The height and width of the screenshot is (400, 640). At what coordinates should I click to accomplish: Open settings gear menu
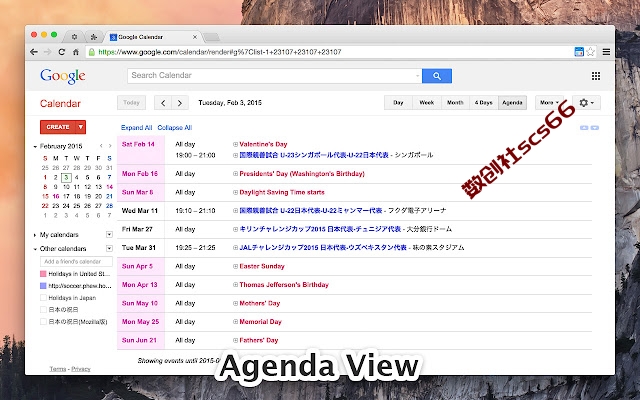tap(587, 103)
